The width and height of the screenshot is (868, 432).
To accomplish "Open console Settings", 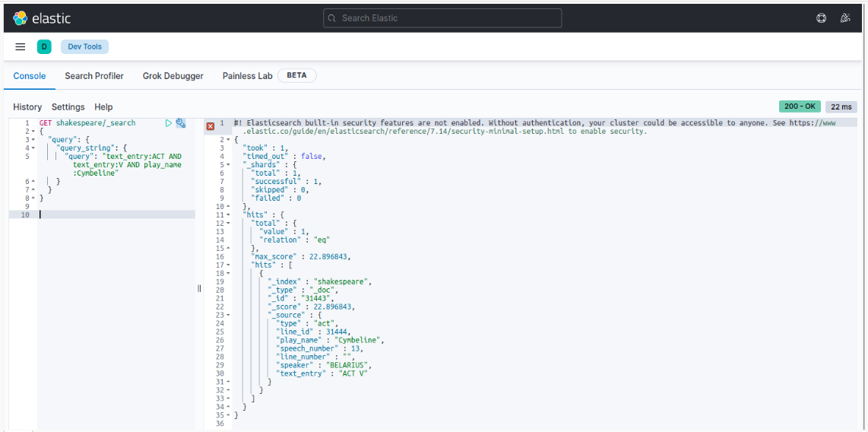I will coord(68,107).
